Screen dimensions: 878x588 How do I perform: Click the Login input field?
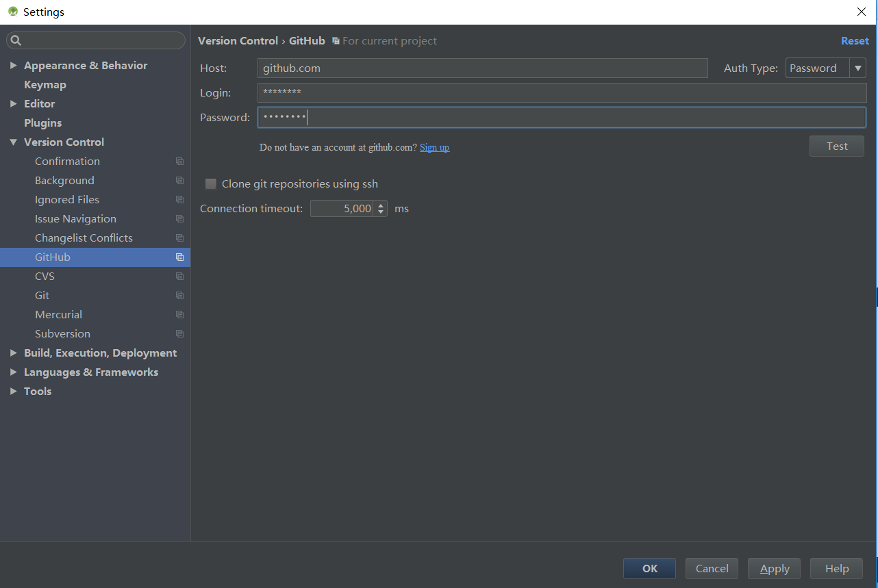562,92
